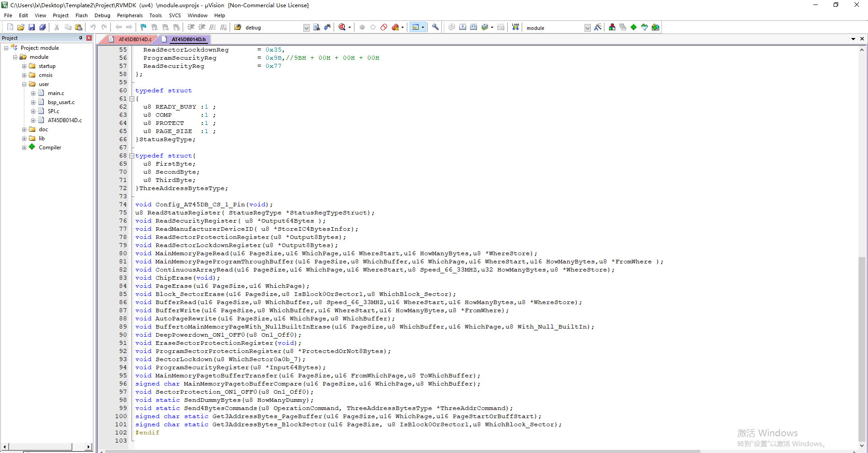Close the Project panel with red X
Image resolution: width=868 pixels, height=453 pixels.
(89, 38)
